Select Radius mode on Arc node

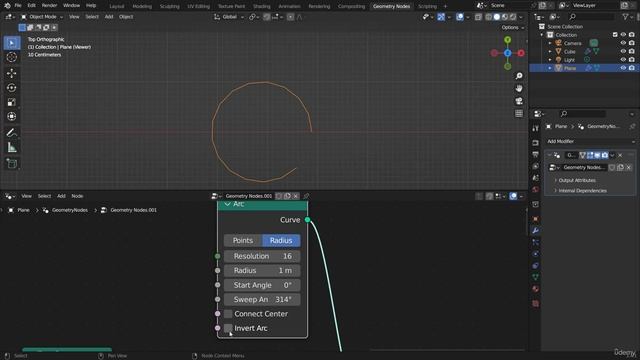pos(281,240)
